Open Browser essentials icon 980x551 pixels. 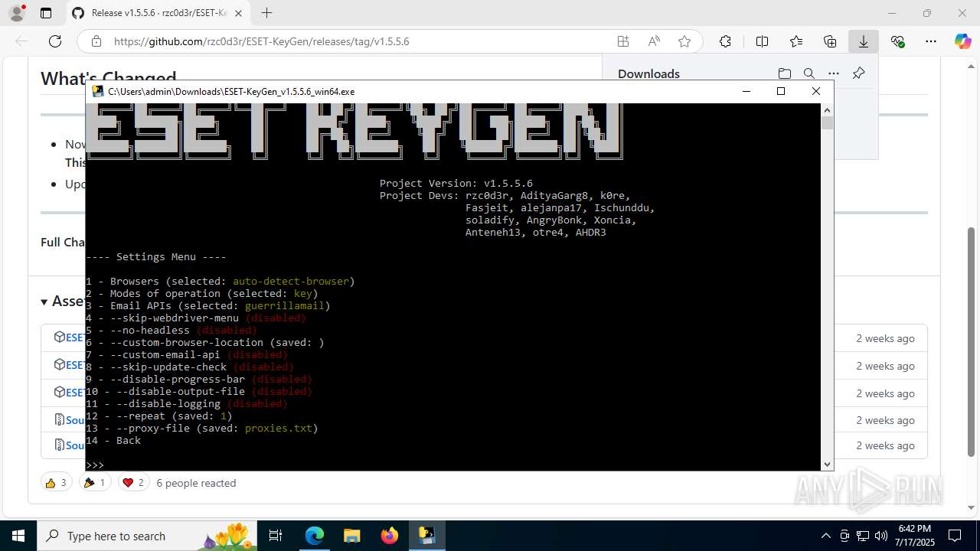(x=897, y=41)
